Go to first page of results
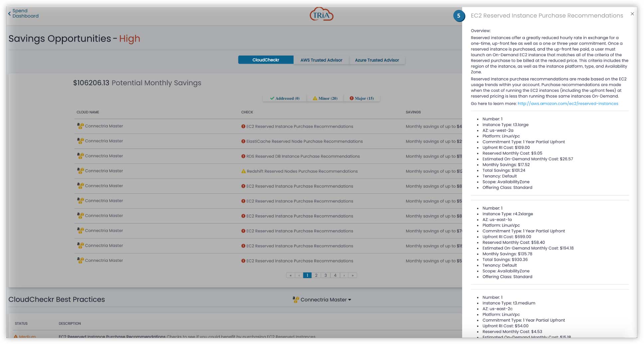This screenshot has width=644, height=344. coord(291,275)
